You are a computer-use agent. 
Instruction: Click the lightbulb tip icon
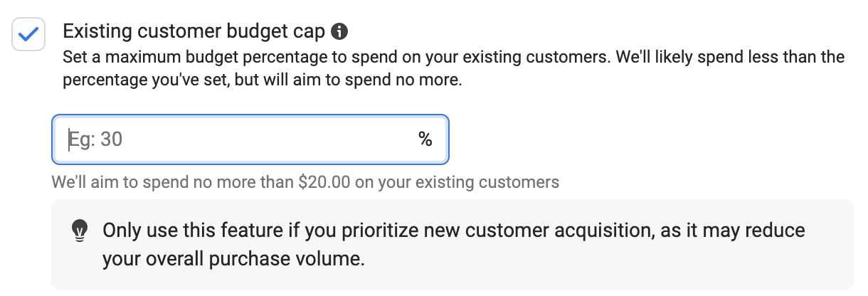80,231
